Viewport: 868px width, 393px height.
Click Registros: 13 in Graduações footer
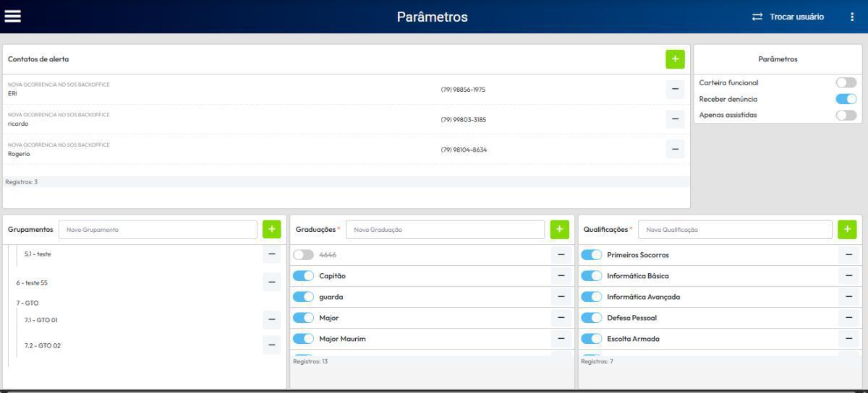(x=310, y=361)
